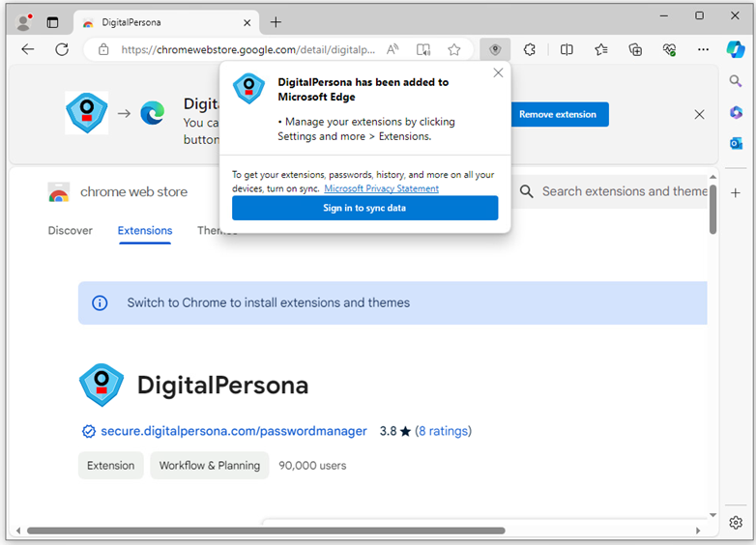Click the scroll left arrow
This screenshot has width=756, height=545.
click(18, 531)
